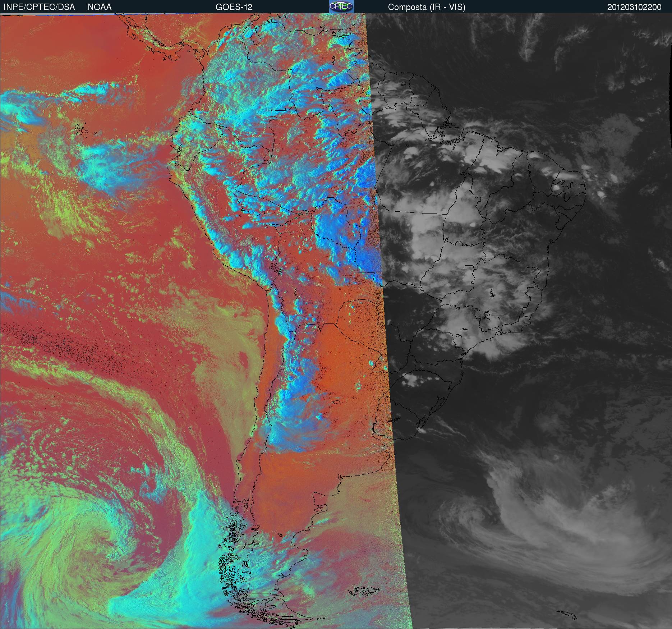Click the INPE/CPTEC/DSA header text
Image resolution: width=672 pixels, height=629 pixels.
pos(39,7)
